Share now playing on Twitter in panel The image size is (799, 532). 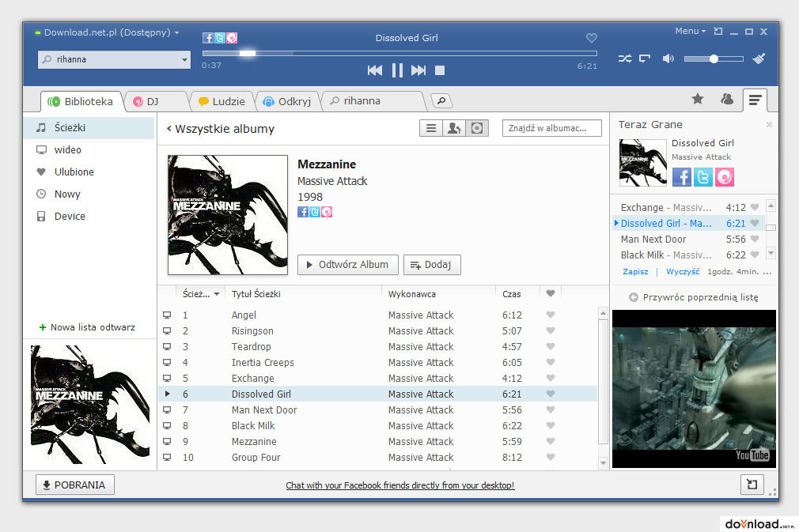coord(703,177)
